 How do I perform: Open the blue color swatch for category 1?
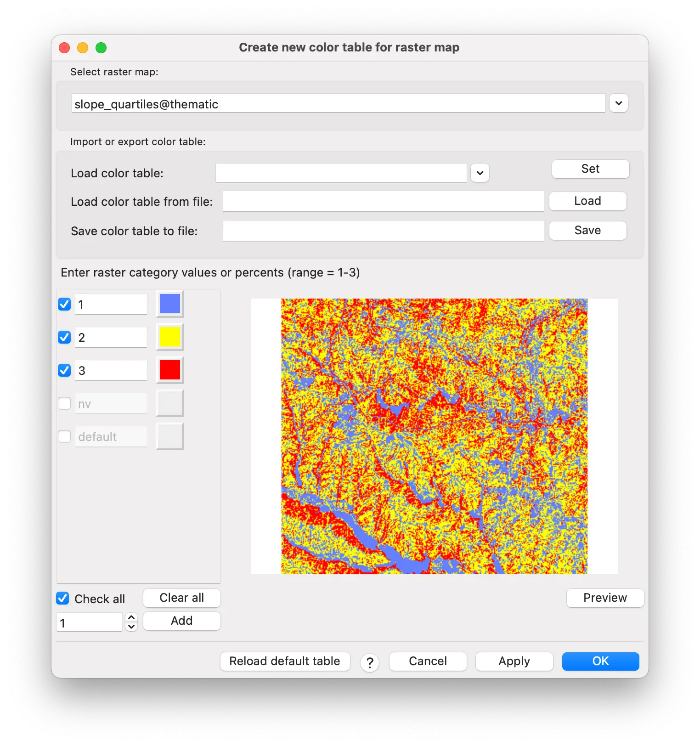point(169,304)
